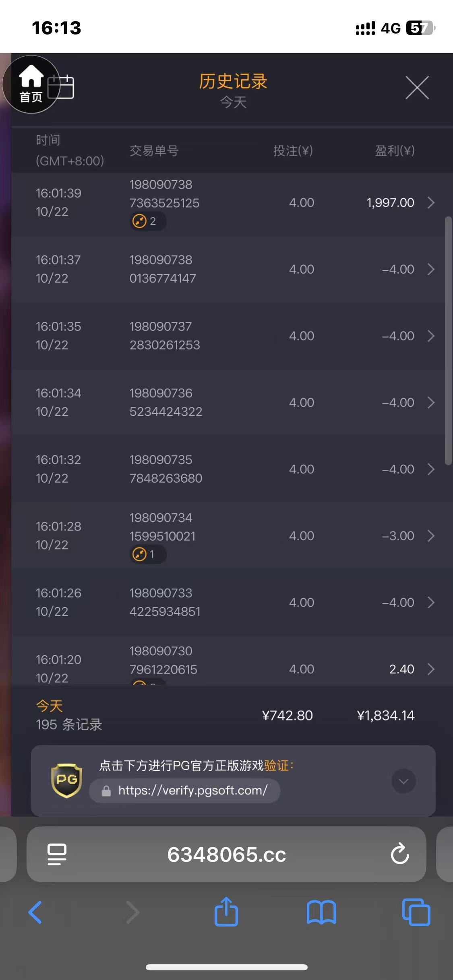
Task: Show all Safari tabs
Action: 416,912
